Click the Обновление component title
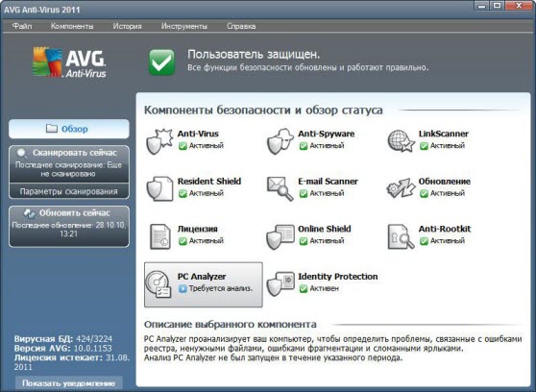Screen dimensions: 536x392 [x=445, y=182]
